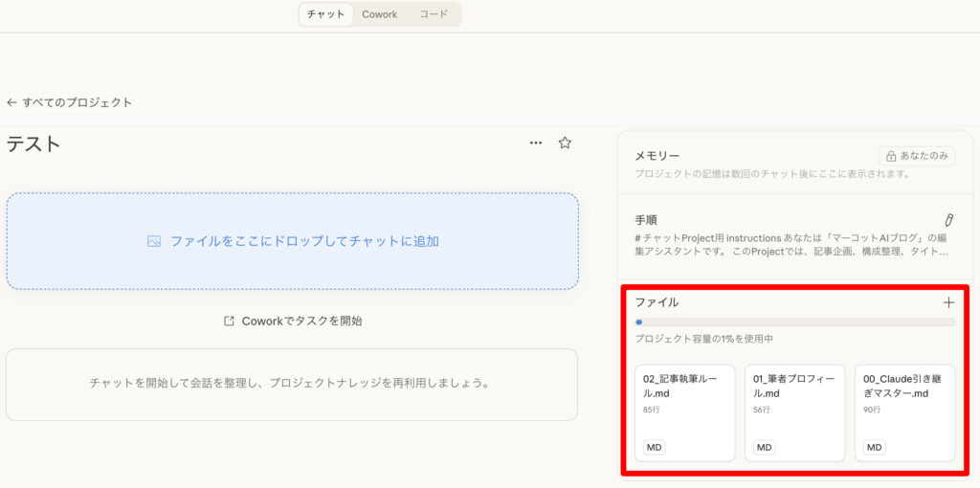The image size is (980, 488).
Task: Click the external-link icon beside Coworkでタスクを開始
Action: pyautogui.click(x=229, y=322)
